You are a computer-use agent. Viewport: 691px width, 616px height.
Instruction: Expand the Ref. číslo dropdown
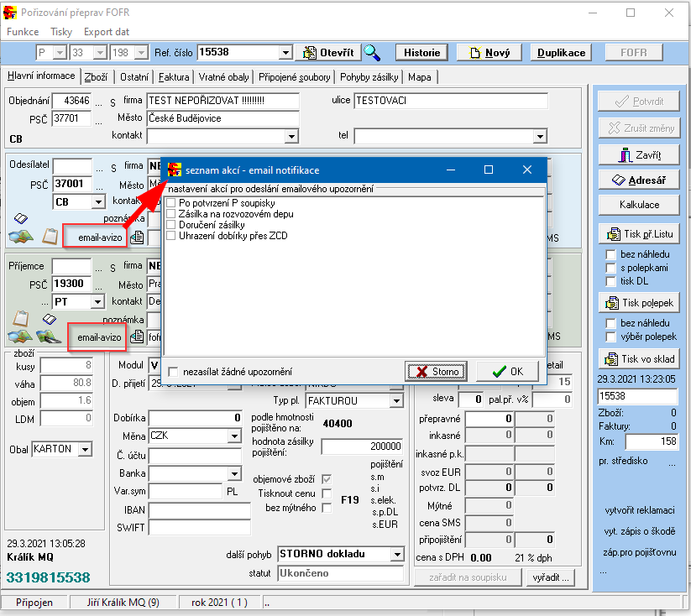click(x=287, y=53)
